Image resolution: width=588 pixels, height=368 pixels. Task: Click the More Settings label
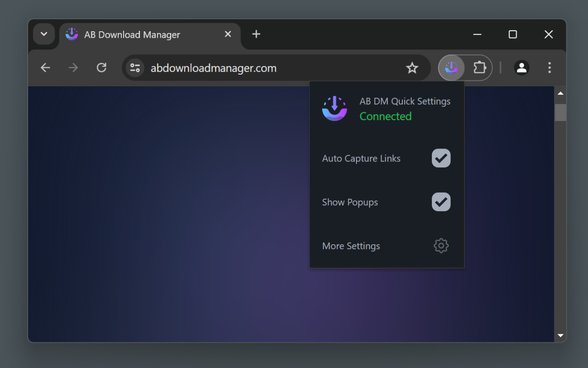click(351, 246)
